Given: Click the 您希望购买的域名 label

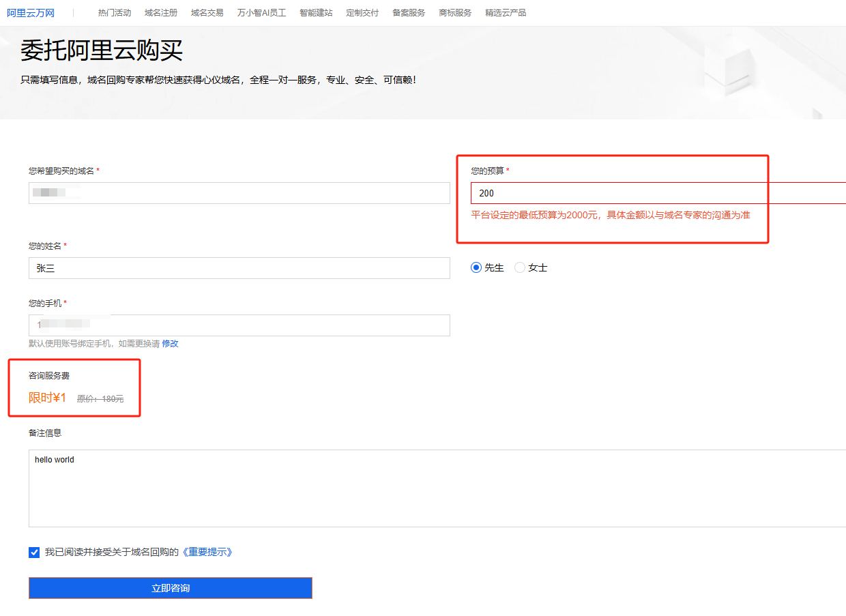Looking at the screenshot, I should point(61,171).
